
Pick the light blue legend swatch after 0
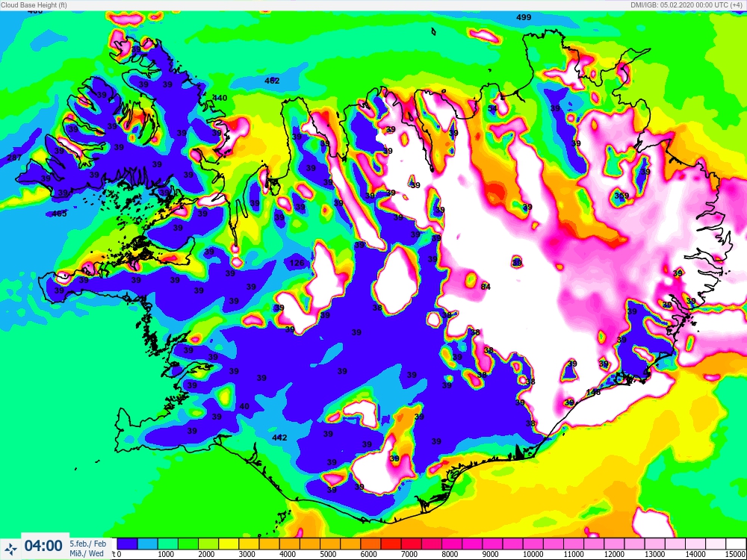[148, 544]
